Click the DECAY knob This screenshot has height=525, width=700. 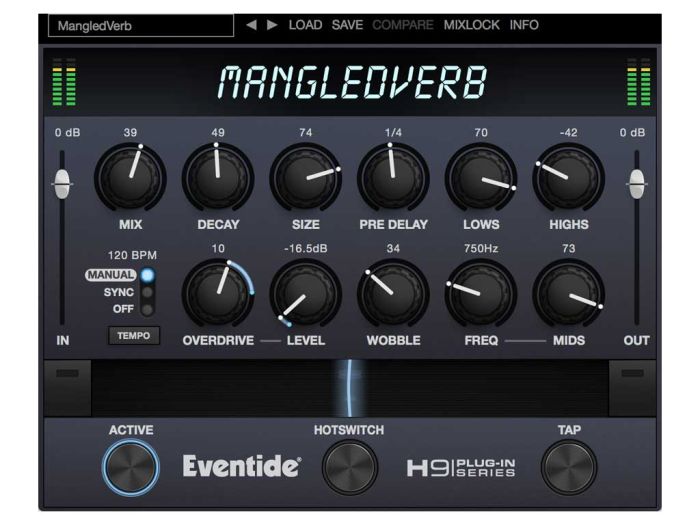[x=218, y=178]
